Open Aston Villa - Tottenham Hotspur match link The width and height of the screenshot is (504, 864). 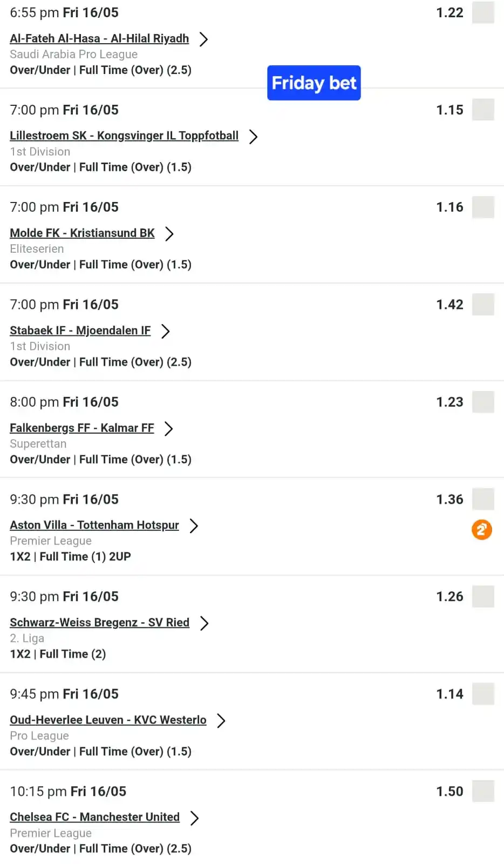94,525
